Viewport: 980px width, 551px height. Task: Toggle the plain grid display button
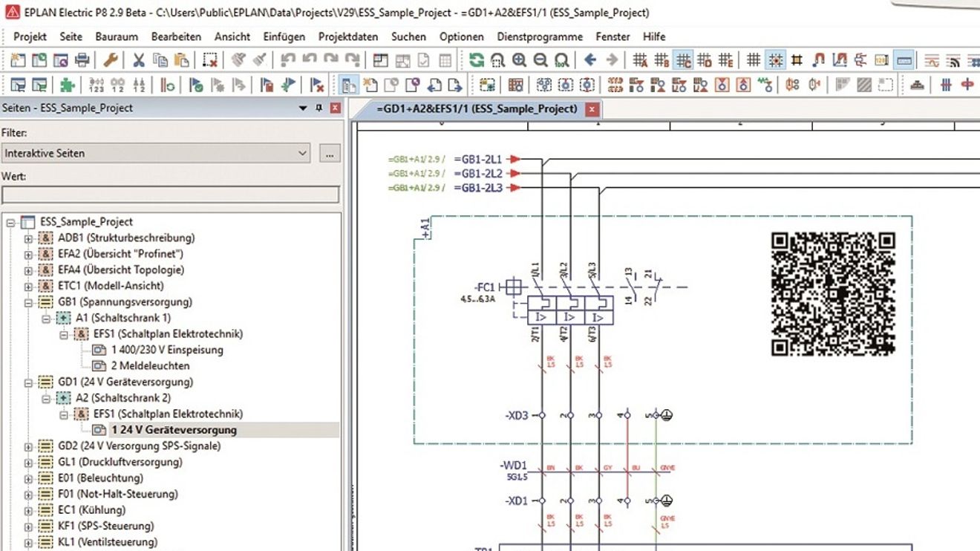point(754,60)
